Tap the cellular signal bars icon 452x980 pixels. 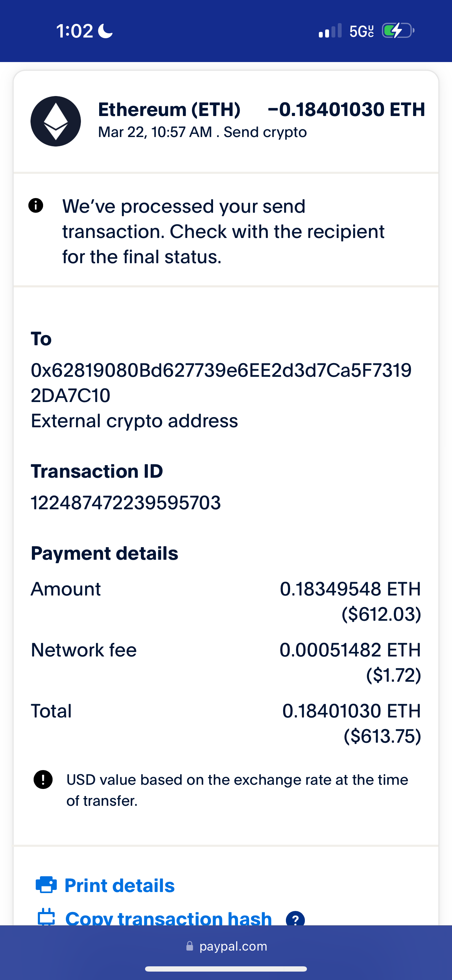point(330,31)
